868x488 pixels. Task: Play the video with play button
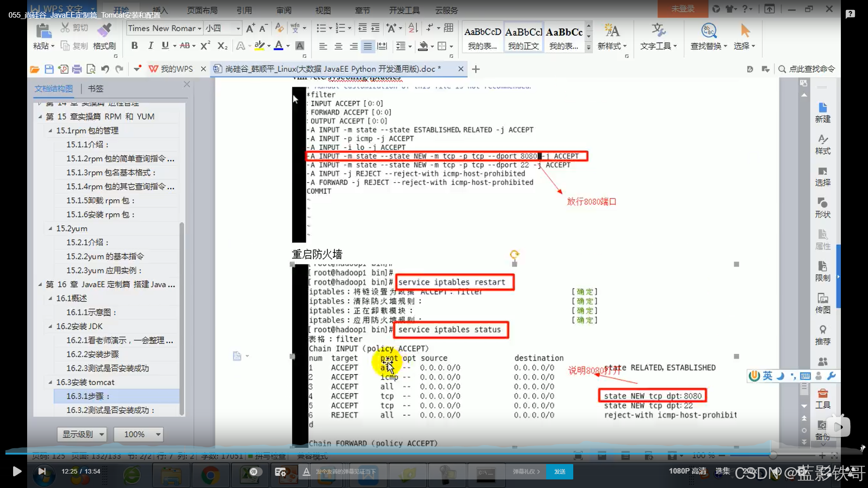[17, 471]
